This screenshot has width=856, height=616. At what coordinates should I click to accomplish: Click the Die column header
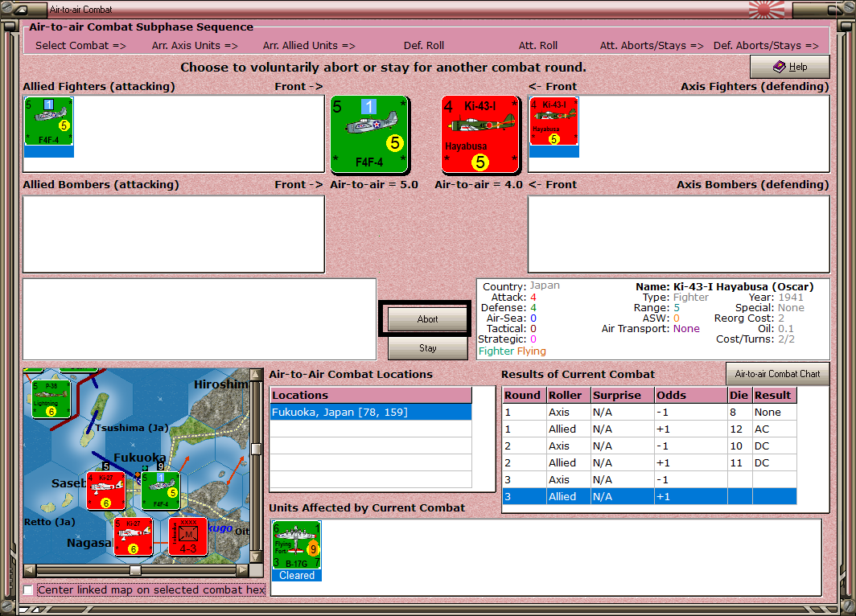(739, 395)
